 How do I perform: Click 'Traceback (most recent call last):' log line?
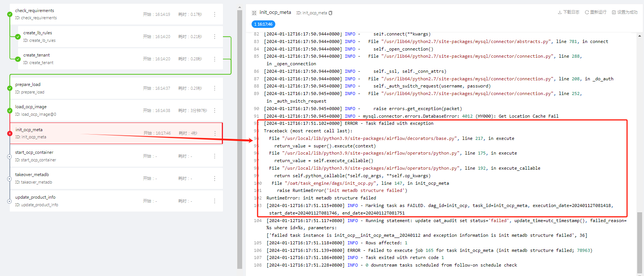(x=308, y=131)
